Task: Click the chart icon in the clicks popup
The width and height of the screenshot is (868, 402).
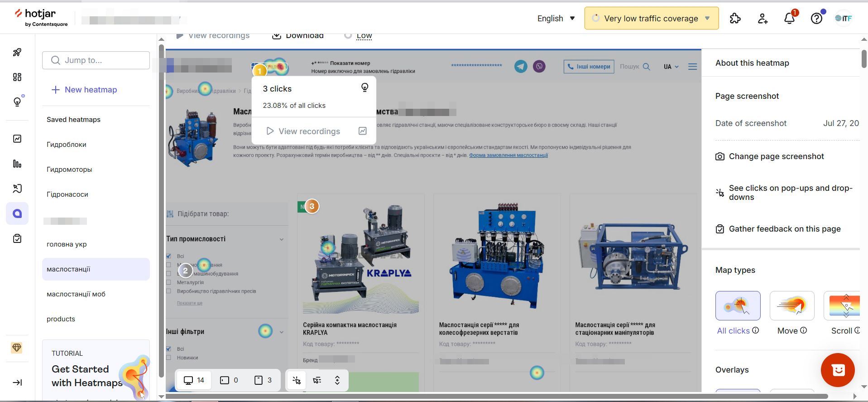Action: point(363,131)
